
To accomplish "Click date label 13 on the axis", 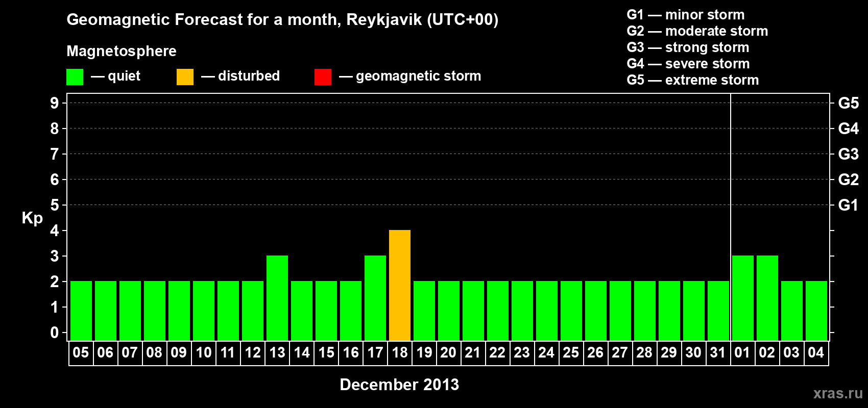I will click(277, 353).
